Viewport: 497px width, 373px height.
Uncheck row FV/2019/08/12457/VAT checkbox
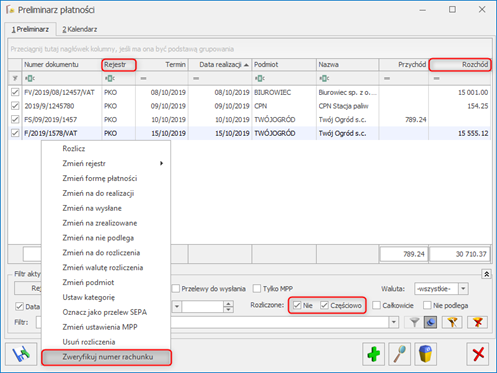click(x=15, y=92)
